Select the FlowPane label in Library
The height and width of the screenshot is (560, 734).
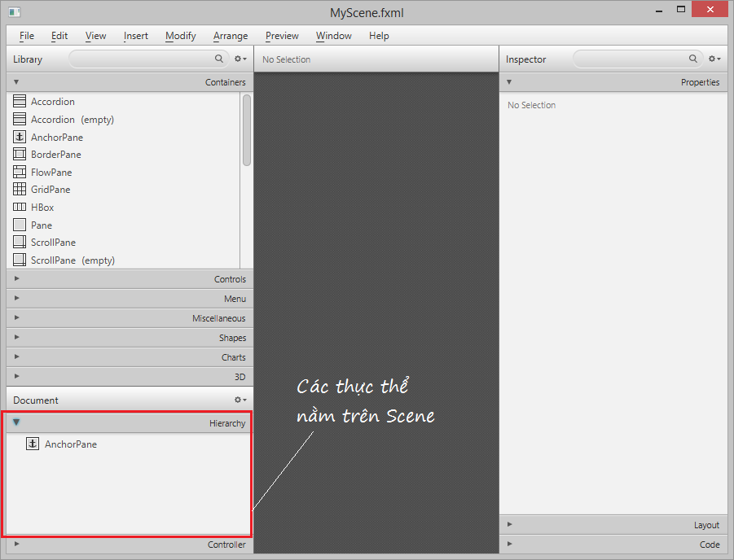pyautogui.click(x=51, y=173)
